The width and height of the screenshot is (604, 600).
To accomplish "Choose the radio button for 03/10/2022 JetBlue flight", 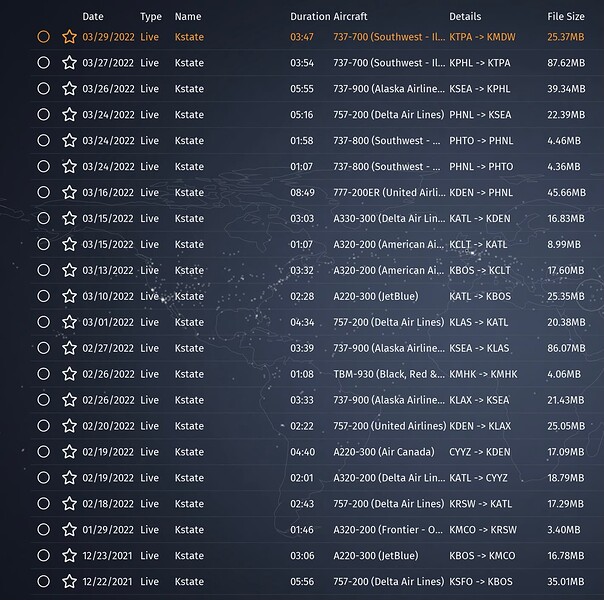I will pos(43,296).
